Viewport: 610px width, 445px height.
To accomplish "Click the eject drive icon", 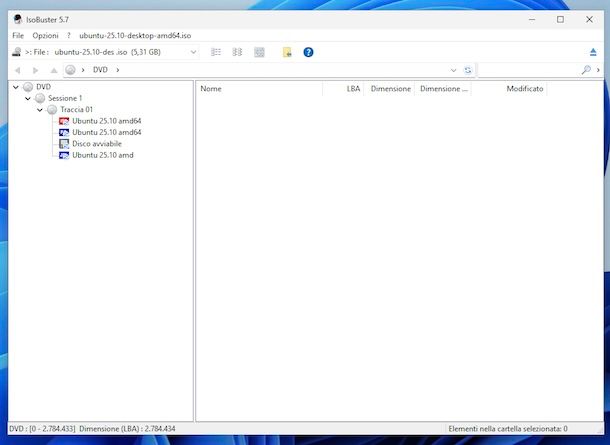I will pos(593,52).
